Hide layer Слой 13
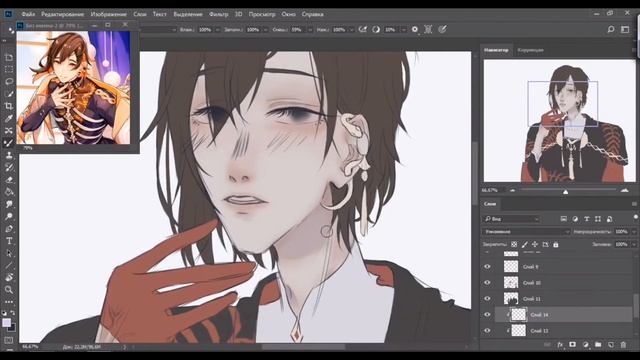 pyautogui.click(x=487, y=330)
